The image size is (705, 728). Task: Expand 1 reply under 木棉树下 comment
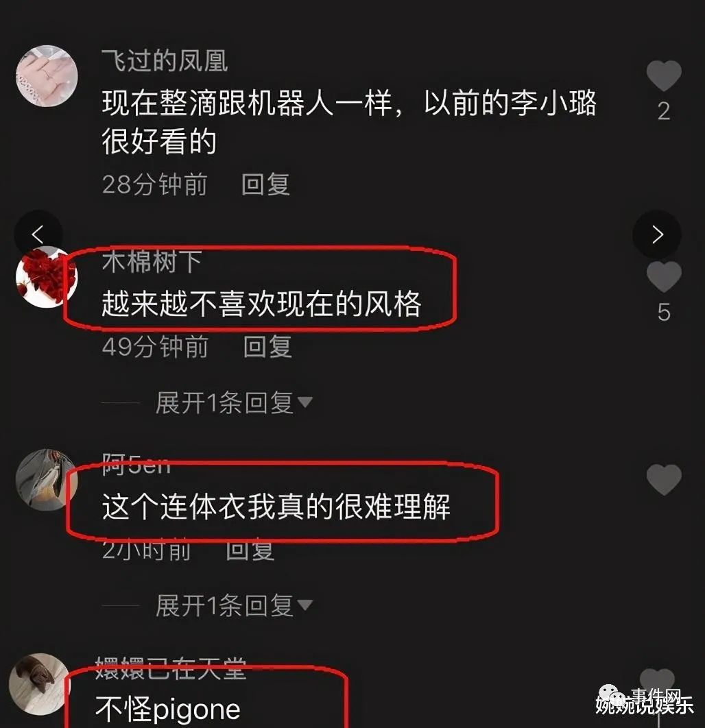tap(234, 402)
